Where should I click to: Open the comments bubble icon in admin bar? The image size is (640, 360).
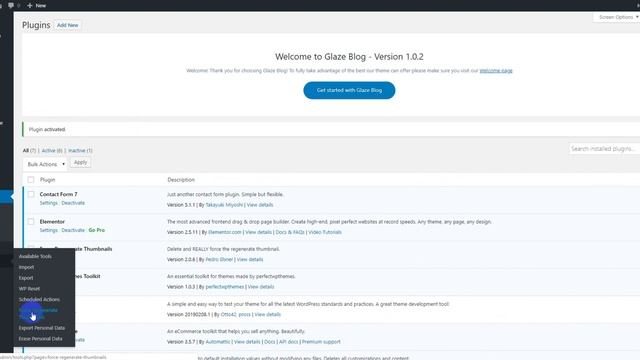coord(11,5)
